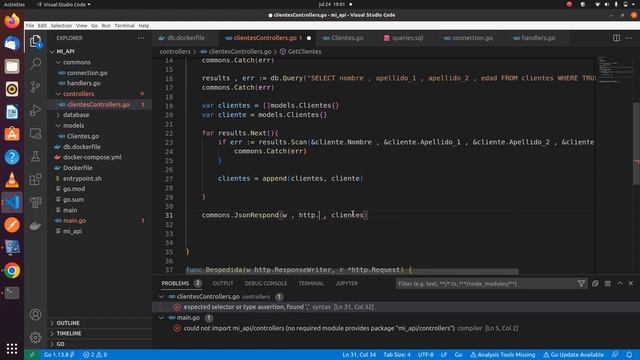The height and width of the screenshot is (360, 640).
Task: Open Ubuntu Software from dock
Action: pyautogui.click(x=12, y=134)
